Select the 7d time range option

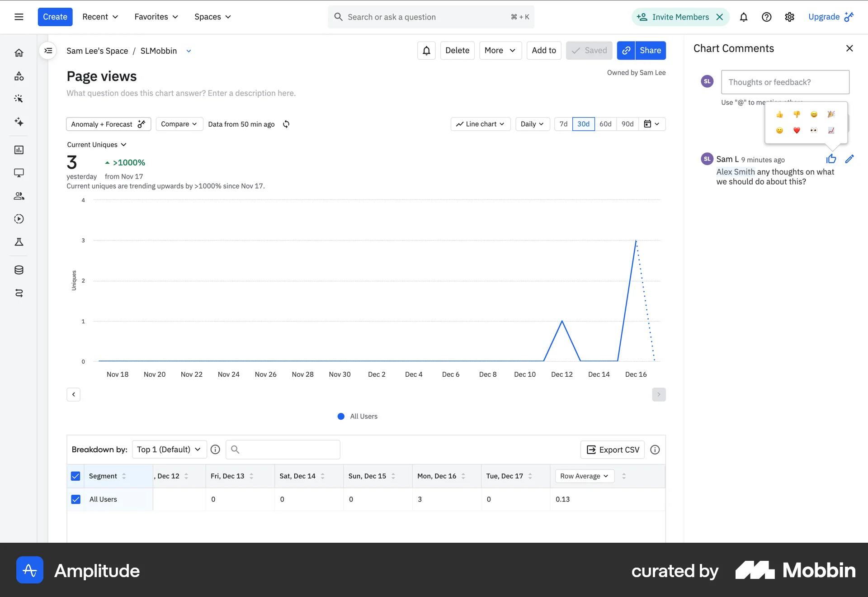point(563,124)
